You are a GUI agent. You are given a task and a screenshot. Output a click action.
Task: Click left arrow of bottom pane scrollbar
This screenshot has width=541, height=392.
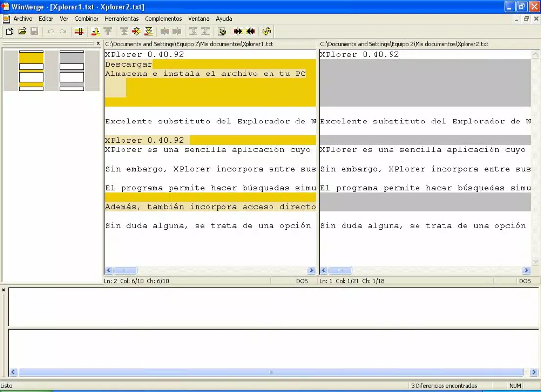coord(13,372)
